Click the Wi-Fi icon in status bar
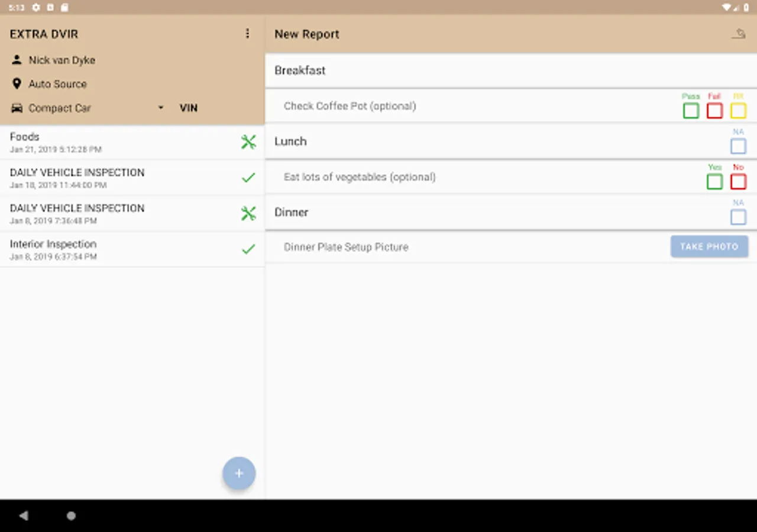757x532 pixels. click(726, 8)
